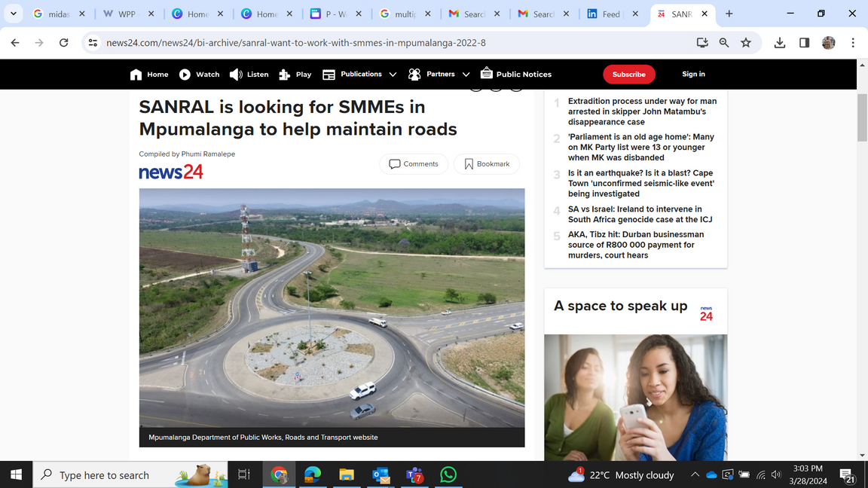The image size is (868, 488).
Task: Close the LinkedIn Feed tab
Action: [635, 14]
